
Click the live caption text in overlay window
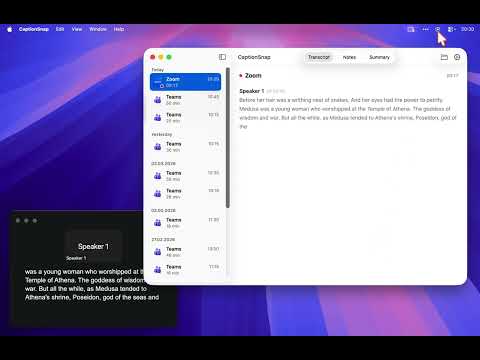point(92,284)
